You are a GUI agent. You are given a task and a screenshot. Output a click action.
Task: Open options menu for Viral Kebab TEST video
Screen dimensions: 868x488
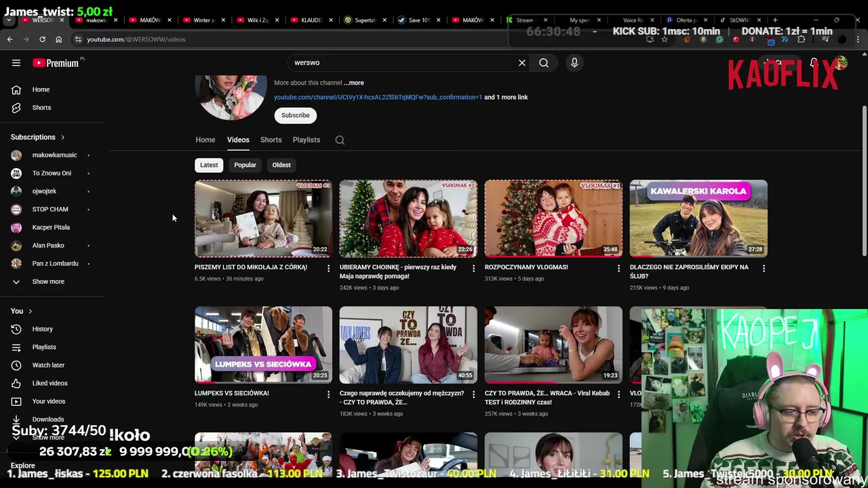click(x=618, y=394)
